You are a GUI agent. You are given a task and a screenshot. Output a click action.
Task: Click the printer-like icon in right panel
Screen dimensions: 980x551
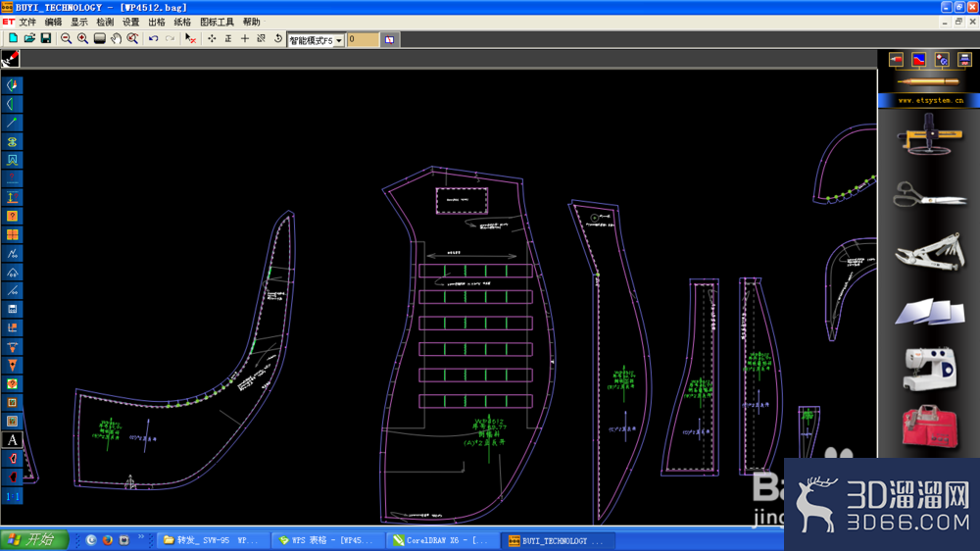point(964,60)
